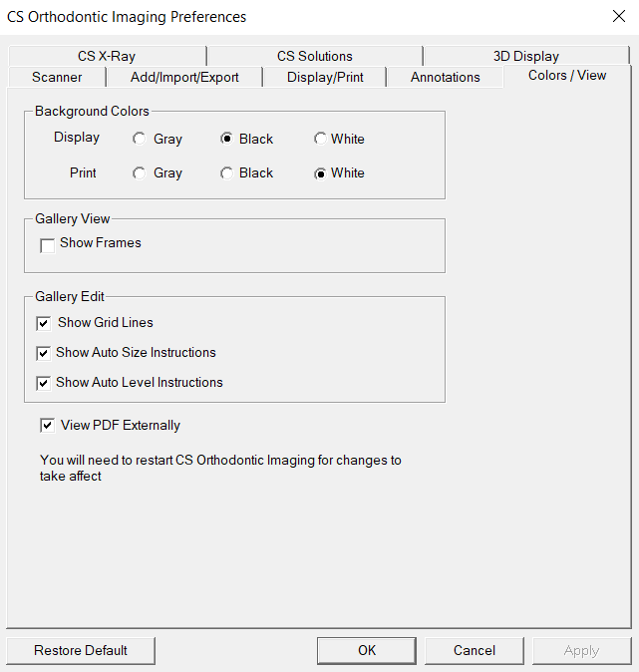The width and height of the screenshot is (639, 672).
Task: Select the Colors / View tab
Action: coord(567,76)
